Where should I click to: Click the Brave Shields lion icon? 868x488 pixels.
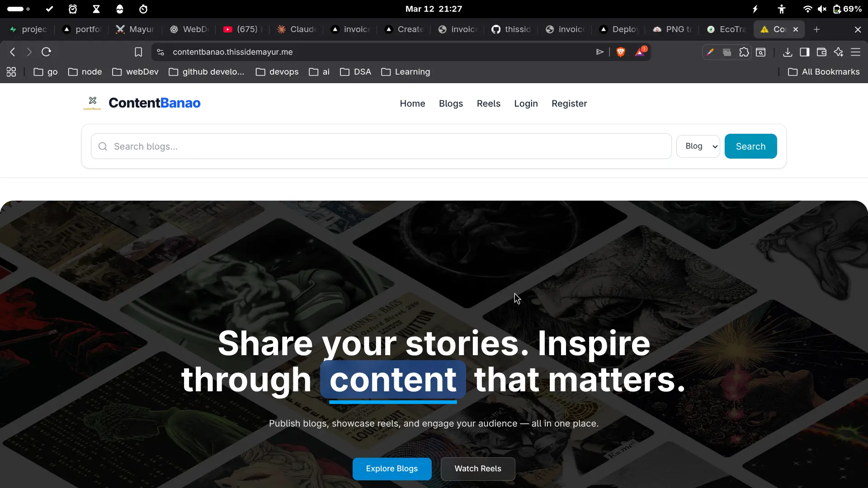click(x=621, y=52)
